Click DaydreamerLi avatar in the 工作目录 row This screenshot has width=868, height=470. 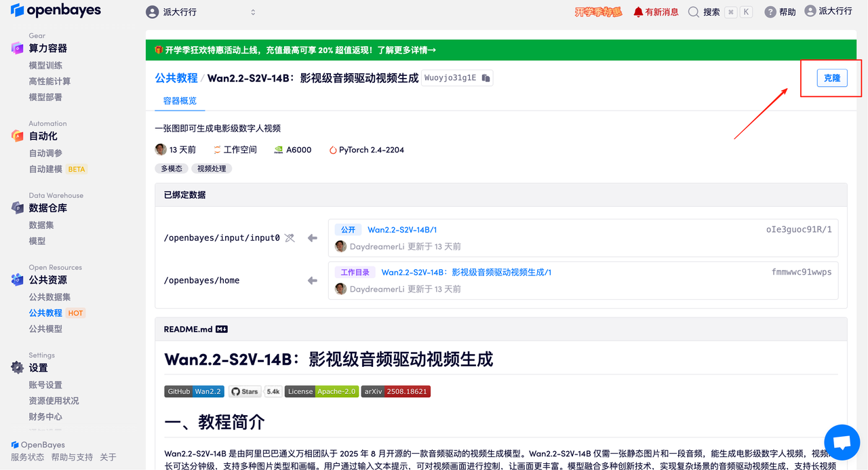point(340,289)
